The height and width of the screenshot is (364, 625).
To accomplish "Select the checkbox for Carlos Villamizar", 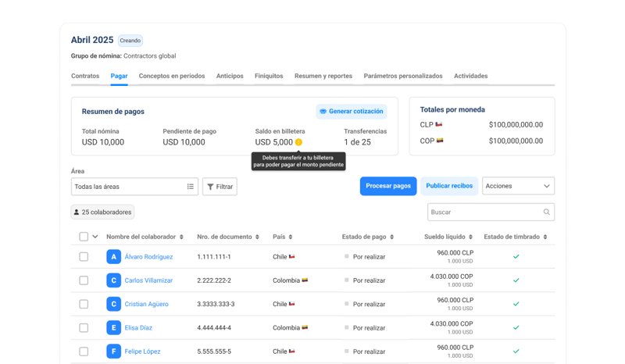I will click(84, 280).
